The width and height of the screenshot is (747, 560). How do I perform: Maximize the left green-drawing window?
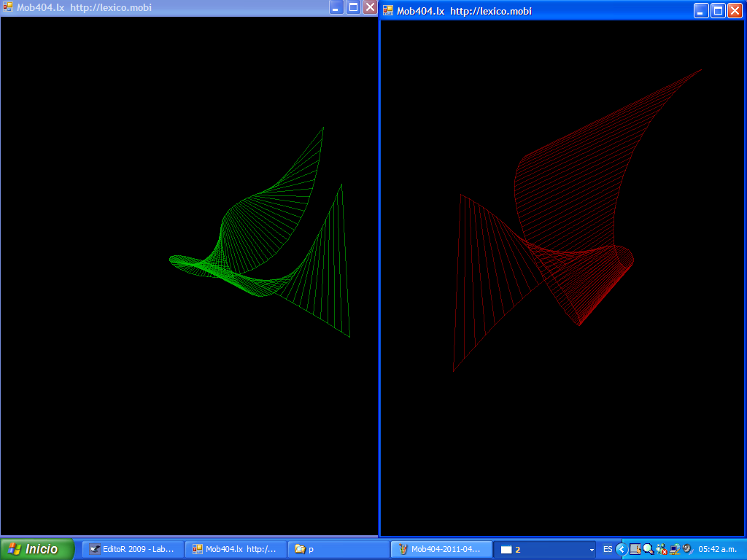coord(353,7)
